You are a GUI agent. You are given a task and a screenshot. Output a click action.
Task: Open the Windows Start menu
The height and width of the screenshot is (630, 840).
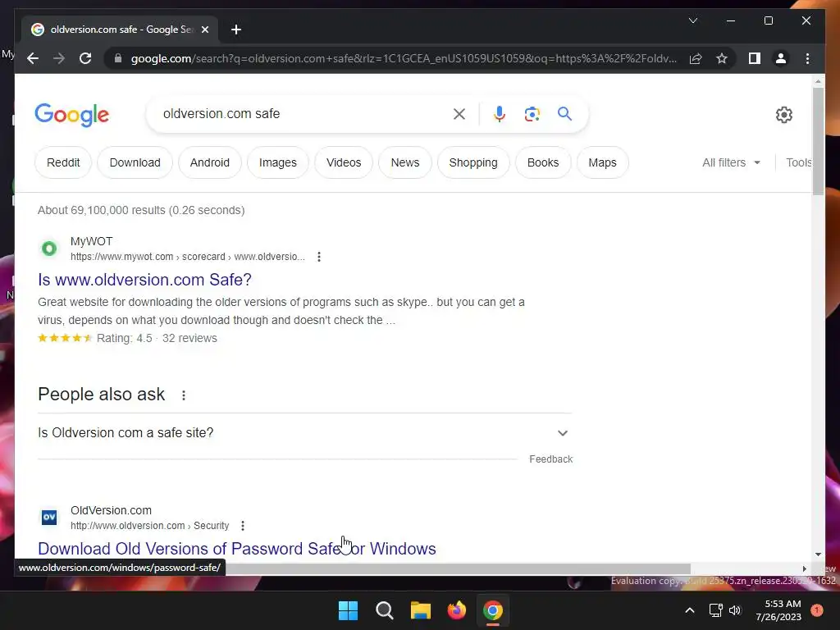pos(348,610)
